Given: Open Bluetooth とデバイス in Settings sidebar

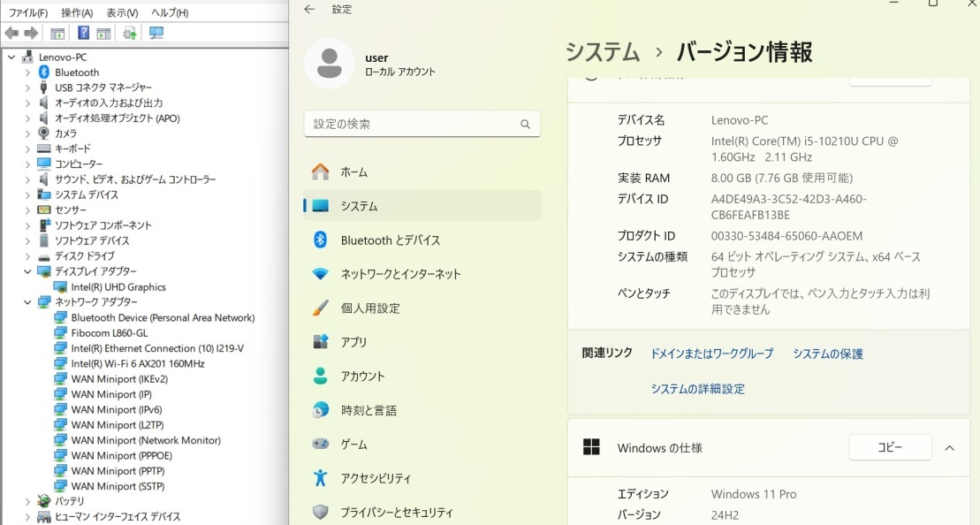Looking at the screenshot, I should (390, 240).
